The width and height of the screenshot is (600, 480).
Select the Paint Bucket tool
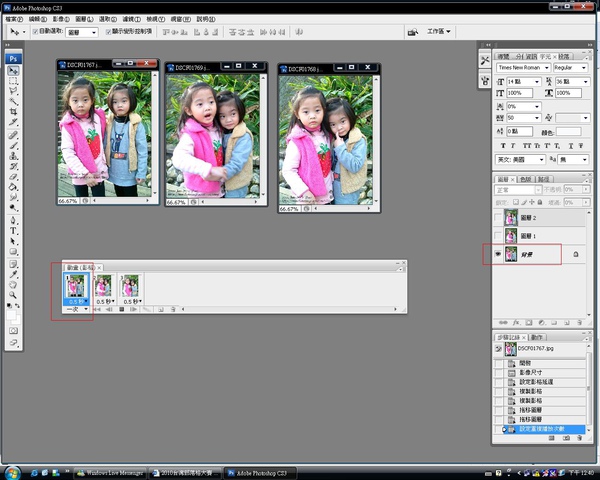(13, 187)
